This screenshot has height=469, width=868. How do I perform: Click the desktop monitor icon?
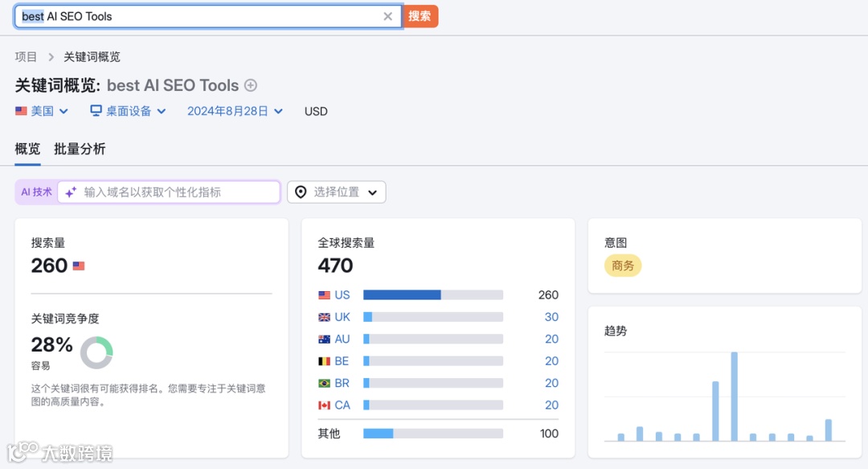point(96,111)
